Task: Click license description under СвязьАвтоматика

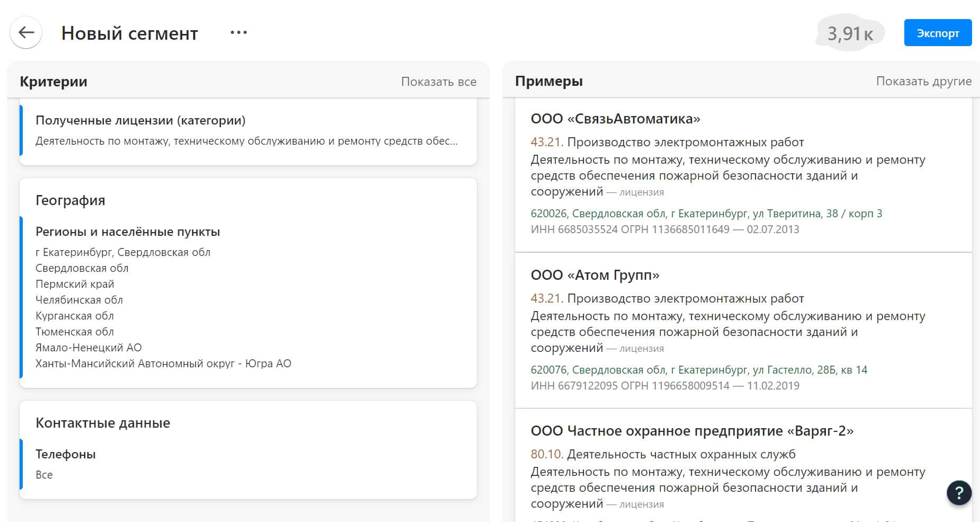Action: [728, 175]
